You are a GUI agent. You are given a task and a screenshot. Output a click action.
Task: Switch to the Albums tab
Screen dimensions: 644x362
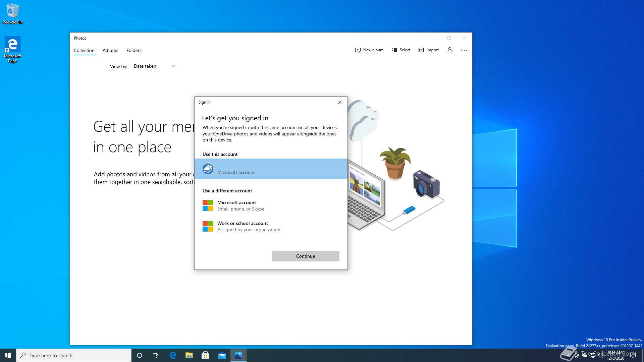coord(110,50)
